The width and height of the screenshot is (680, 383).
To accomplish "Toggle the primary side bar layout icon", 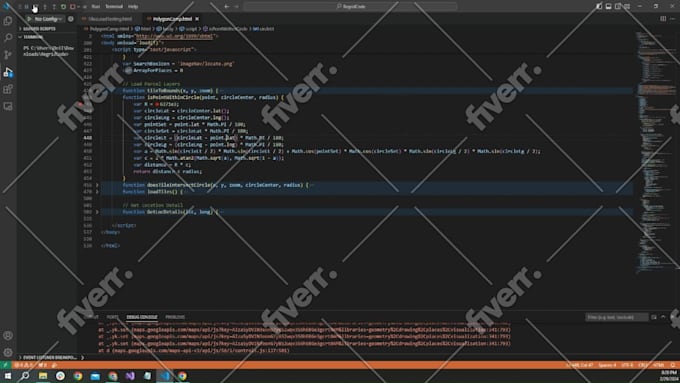I will pos(599,6).
